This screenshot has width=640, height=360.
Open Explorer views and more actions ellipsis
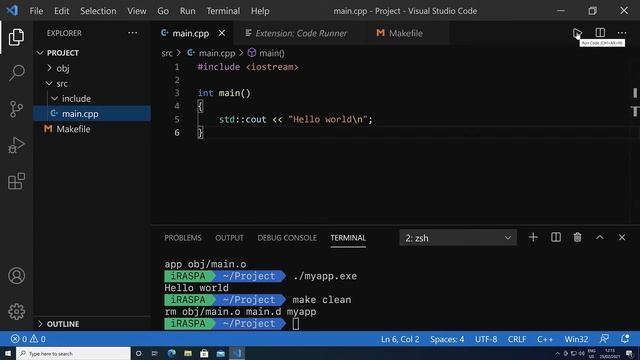point(133,33)
